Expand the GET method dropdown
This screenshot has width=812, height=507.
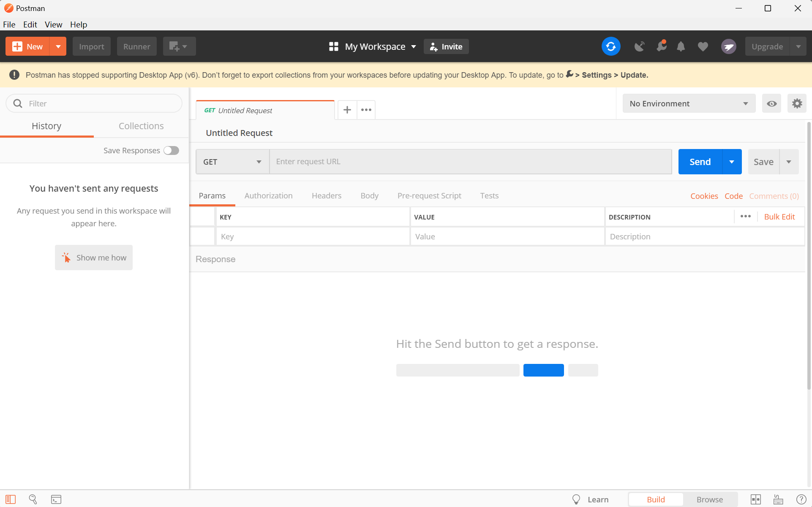coord(232,162)
